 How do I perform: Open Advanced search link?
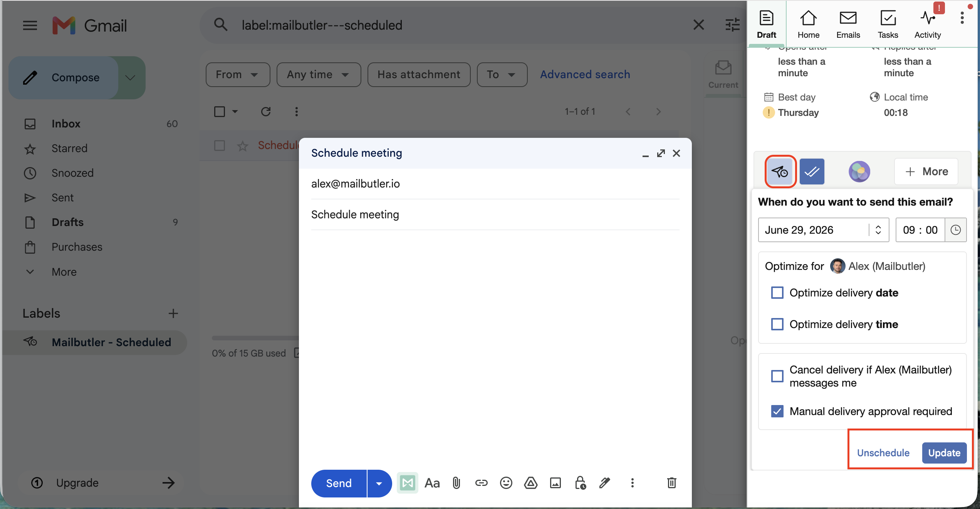(x=585, y=75)
